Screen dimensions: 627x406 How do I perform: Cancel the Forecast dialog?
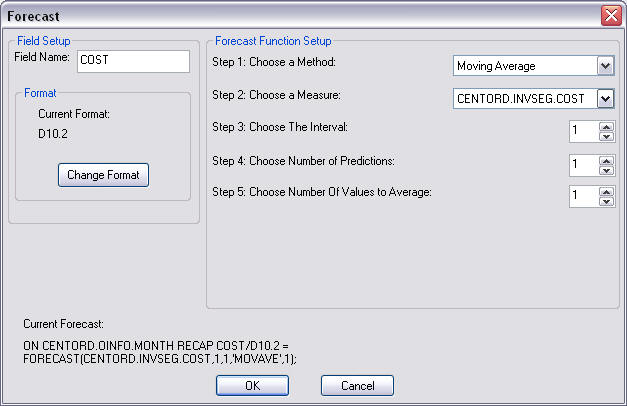(x=357, y=386)
